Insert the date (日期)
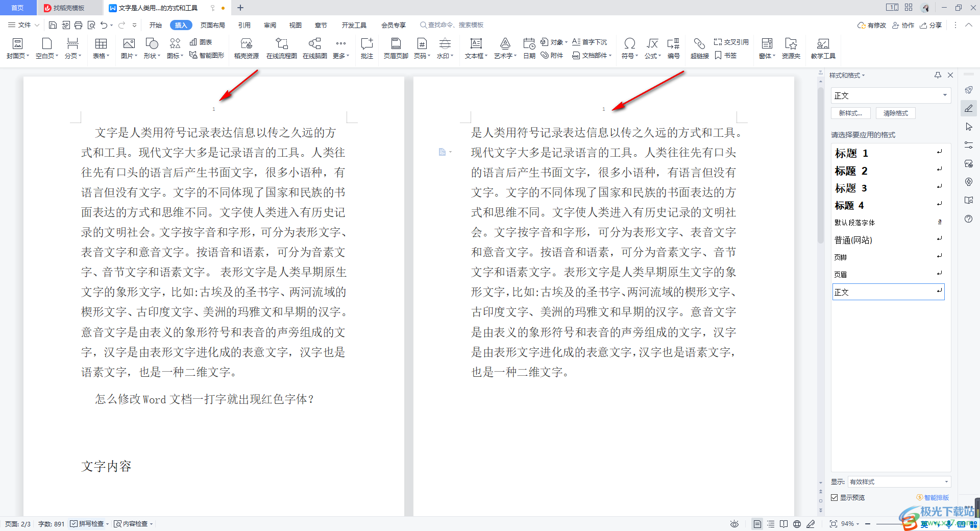 529,49
